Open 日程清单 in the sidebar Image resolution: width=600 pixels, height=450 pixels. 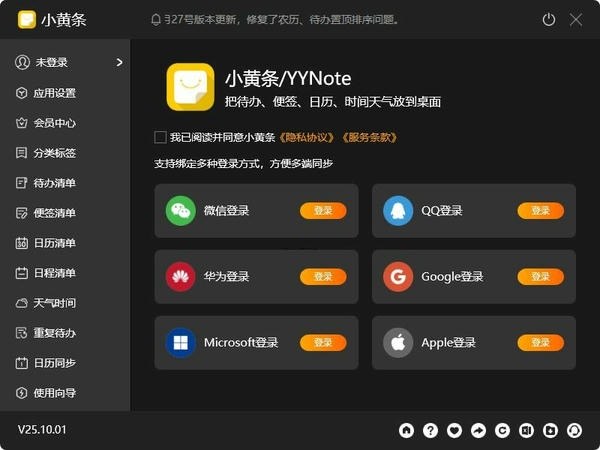46,273
